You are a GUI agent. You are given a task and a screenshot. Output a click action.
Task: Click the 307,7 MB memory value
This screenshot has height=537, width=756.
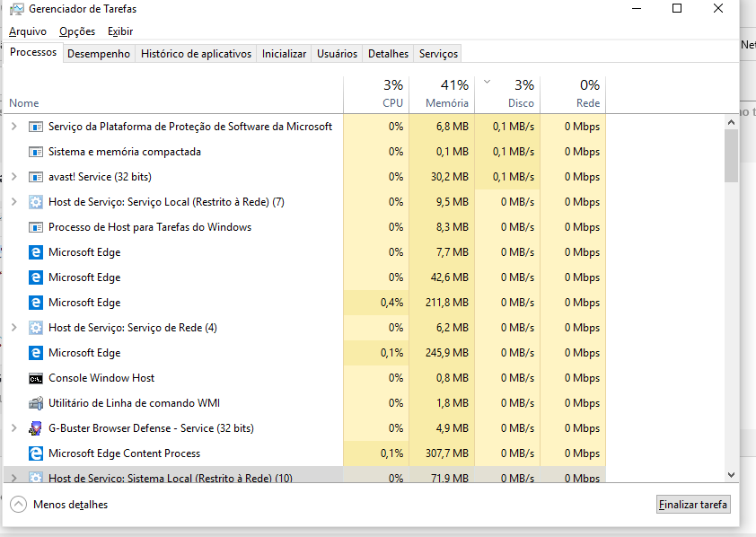pyautogui.click(x=447, y=453)
